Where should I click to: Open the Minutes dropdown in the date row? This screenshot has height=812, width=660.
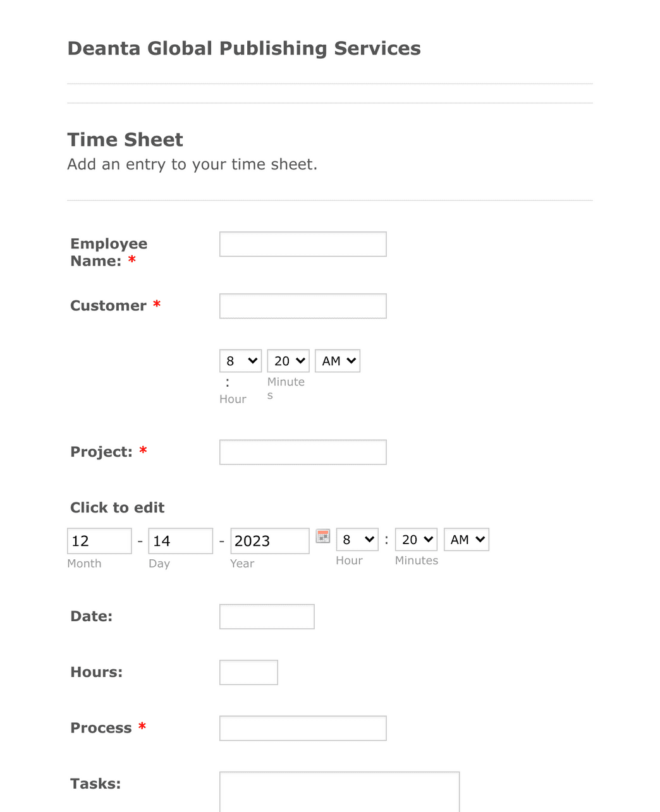tap(415, 540)
